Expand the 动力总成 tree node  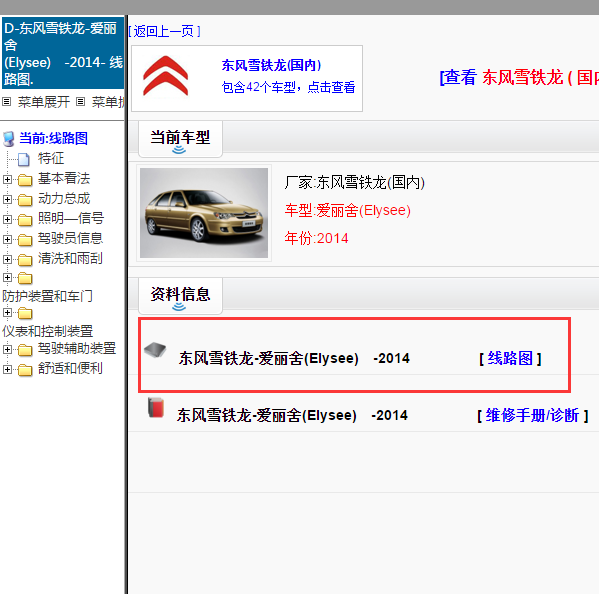coord(7,199)
